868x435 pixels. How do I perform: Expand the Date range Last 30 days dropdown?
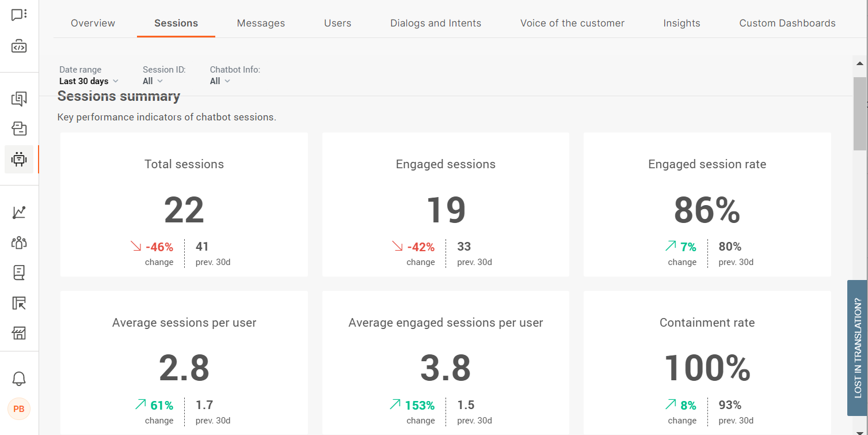[x=89, y=81]
